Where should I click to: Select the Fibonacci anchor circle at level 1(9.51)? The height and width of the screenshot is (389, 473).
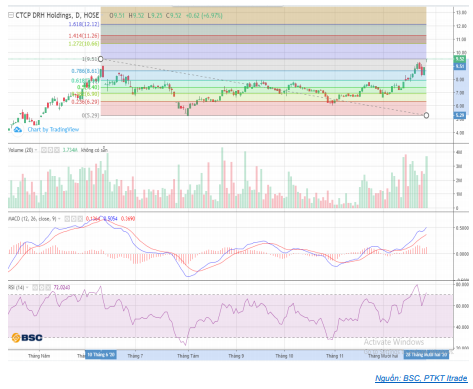tap(100, 59)
